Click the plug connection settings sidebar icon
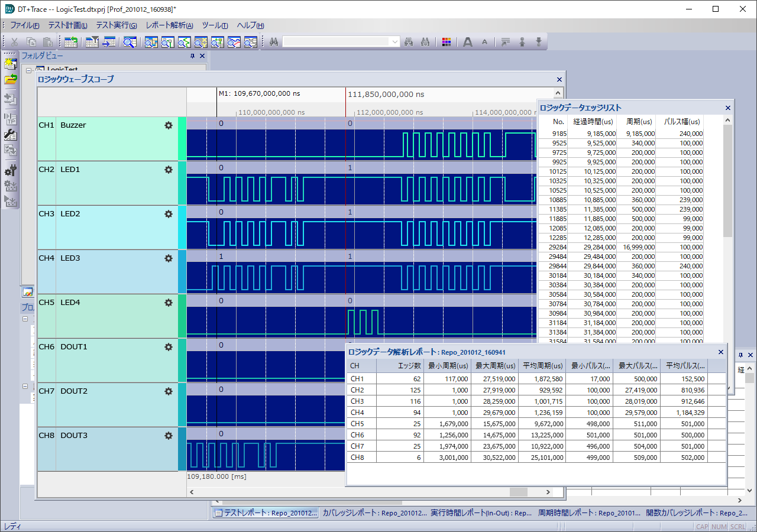The image size is (757, 532). (10, 171)
